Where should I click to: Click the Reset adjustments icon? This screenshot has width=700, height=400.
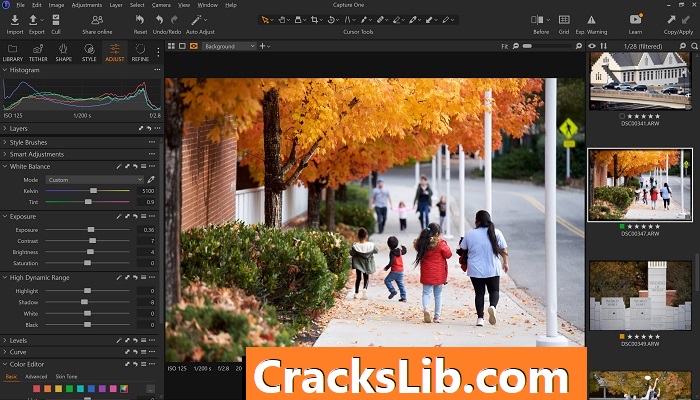pos(140,20)
